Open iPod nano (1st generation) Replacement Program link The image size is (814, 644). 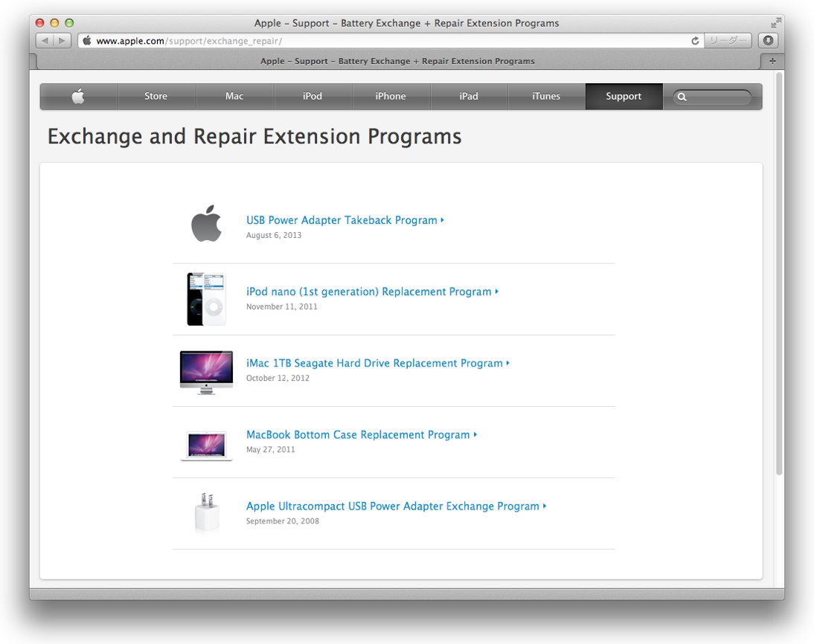pyautogui.click(x=372, y=292)
